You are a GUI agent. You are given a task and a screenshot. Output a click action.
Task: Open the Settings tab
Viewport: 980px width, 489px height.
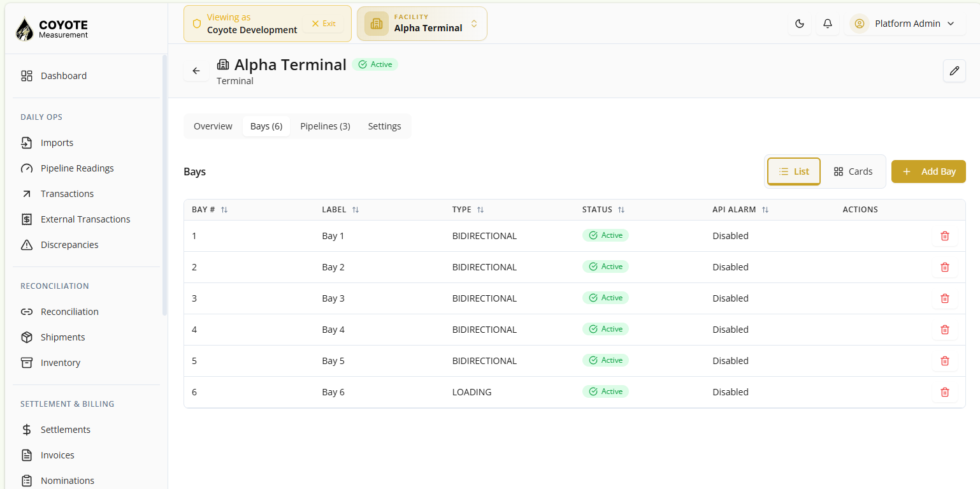[x=384, y=126]
